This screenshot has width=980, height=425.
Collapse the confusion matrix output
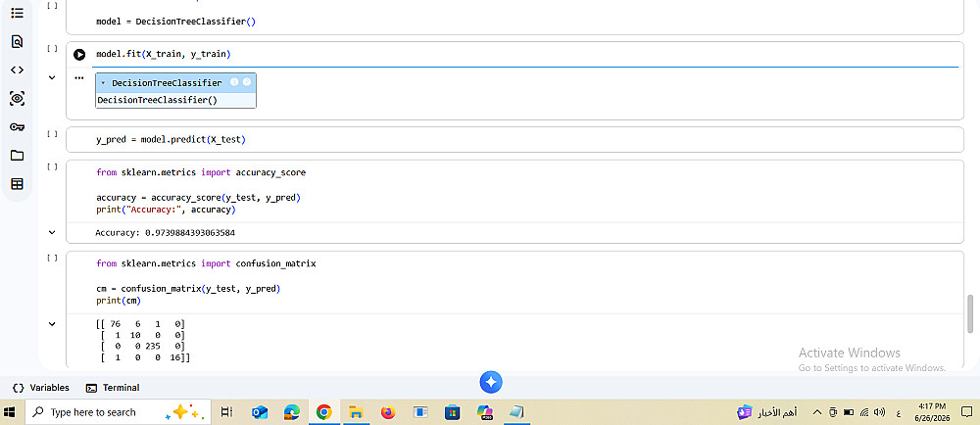52,324
